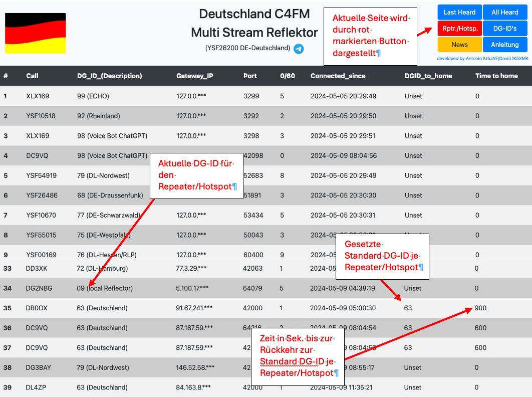Click the DG_ID_(Description) column header

click(x=110, y=76)
